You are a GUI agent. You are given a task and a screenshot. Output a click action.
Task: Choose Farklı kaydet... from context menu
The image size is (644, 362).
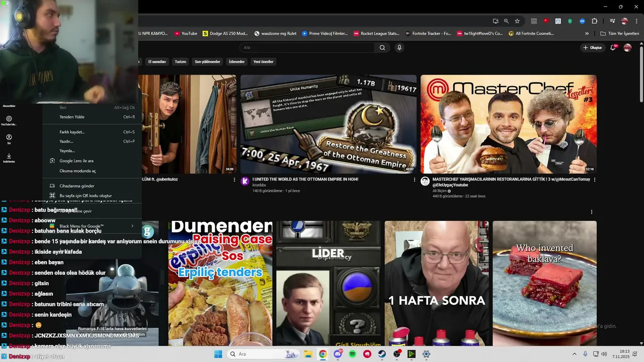tap(92, 132)
